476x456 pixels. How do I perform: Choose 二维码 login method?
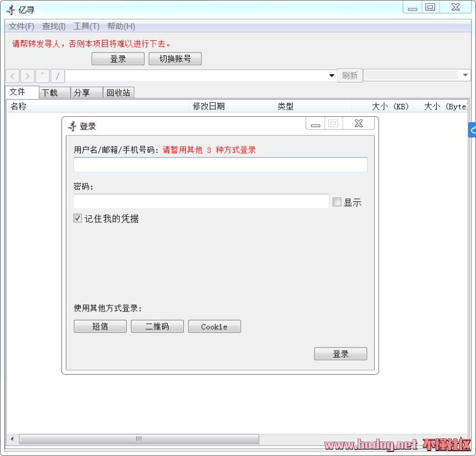pyautogui.click(x=157, y=327)
